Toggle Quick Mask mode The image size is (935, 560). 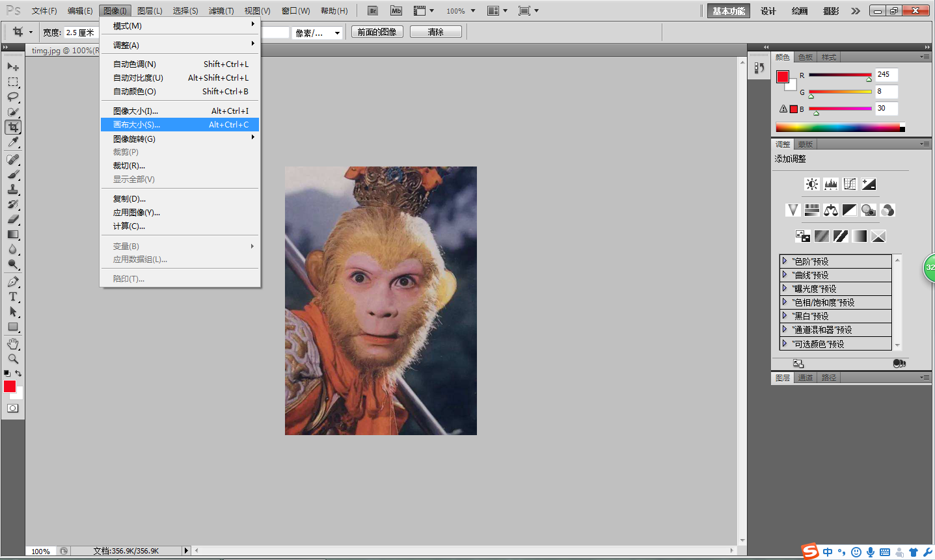point(12,408)
